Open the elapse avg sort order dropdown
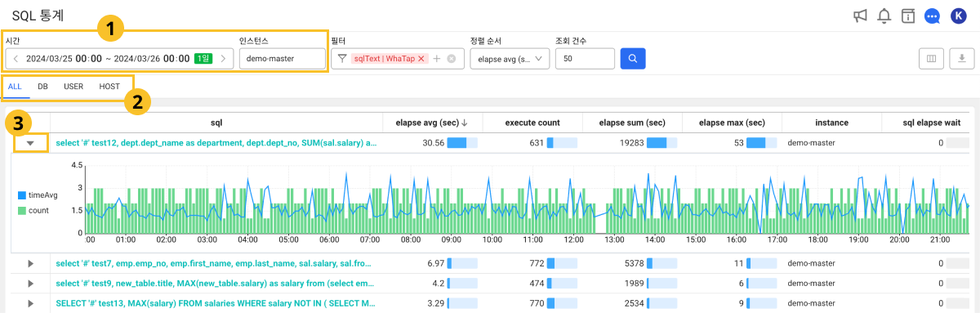This screenshot has width=980, height=313. click(510, 58)
